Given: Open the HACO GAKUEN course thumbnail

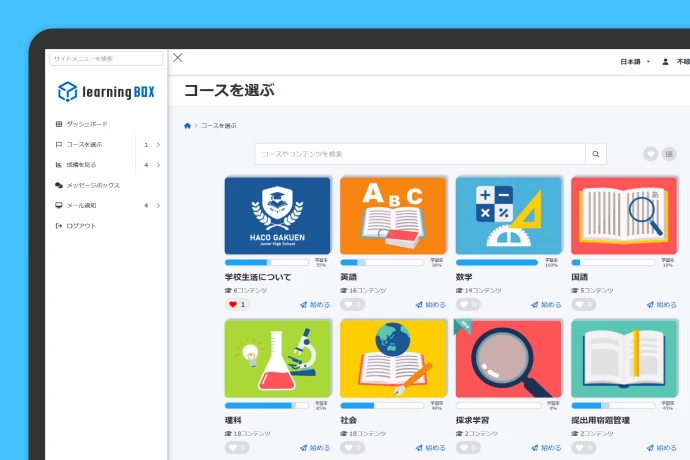Looking at the screenshot, I should click(277, 216).
